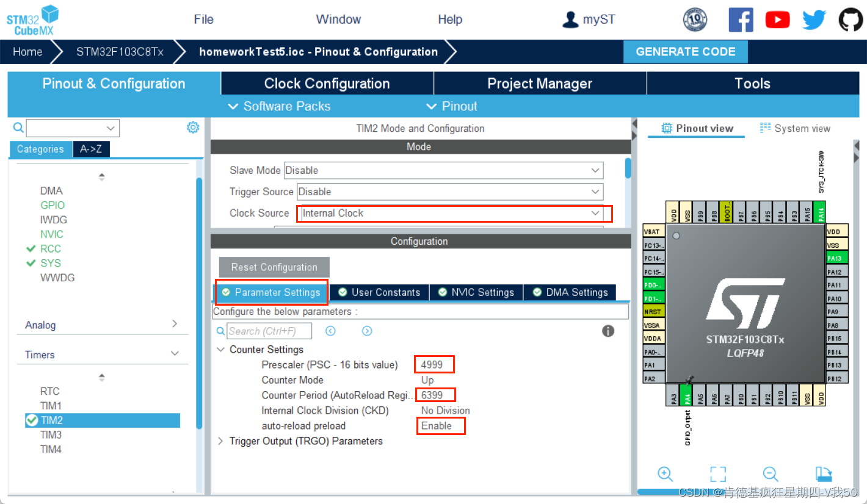Select the green PA14 pin on the chip

tap(821, 211)
